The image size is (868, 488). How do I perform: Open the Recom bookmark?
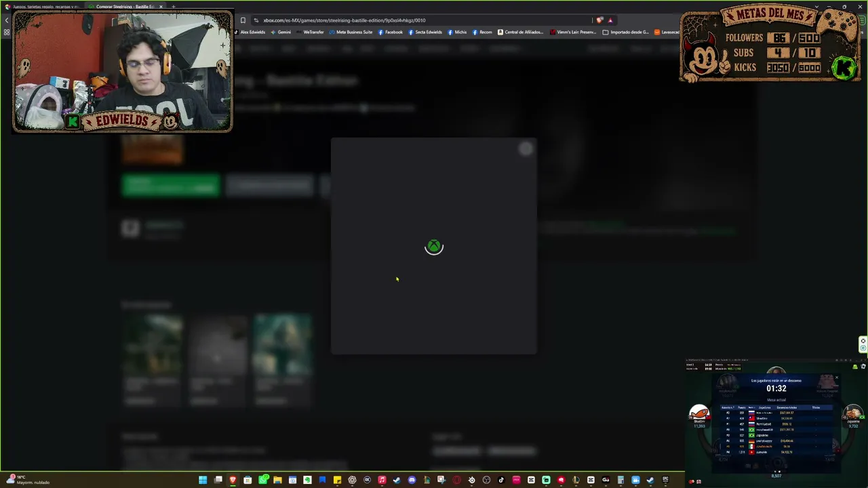(x=482, y=32)
